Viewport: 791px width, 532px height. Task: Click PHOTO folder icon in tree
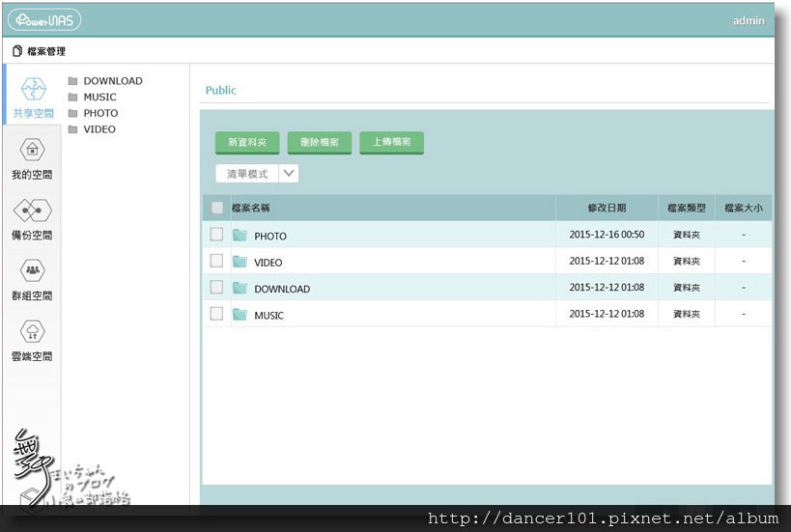[x=72, y=113]
